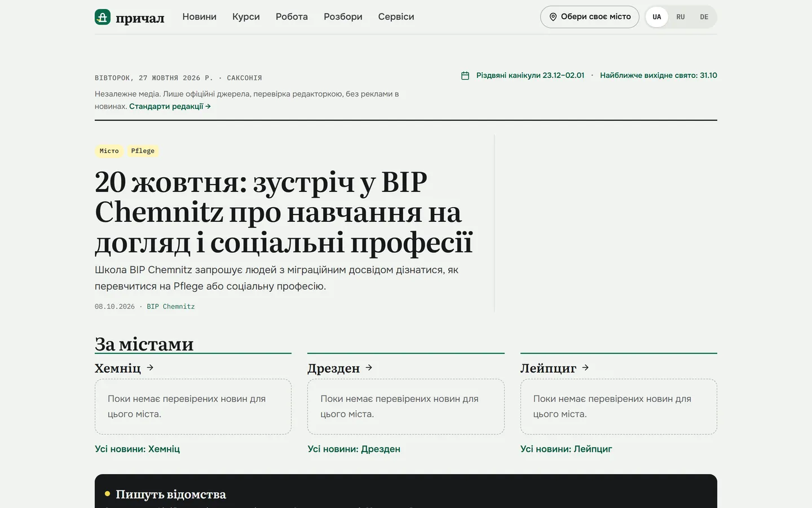The image size is (812, 508).
Task: Click the arrow icon next to Хемніц
Action: [x=150, y=367]
